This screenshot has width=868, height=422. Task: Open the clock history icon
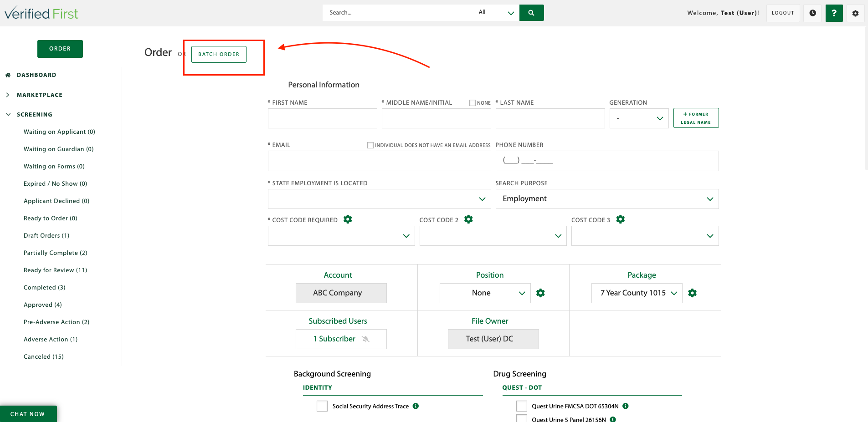(x=812, y=13)
